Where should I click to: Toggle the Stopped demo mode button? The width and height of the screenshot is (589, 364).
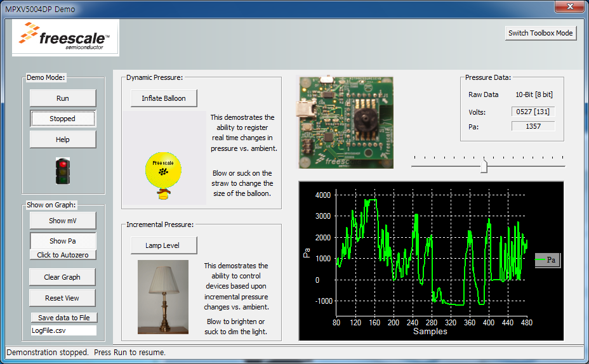point(63,119)
